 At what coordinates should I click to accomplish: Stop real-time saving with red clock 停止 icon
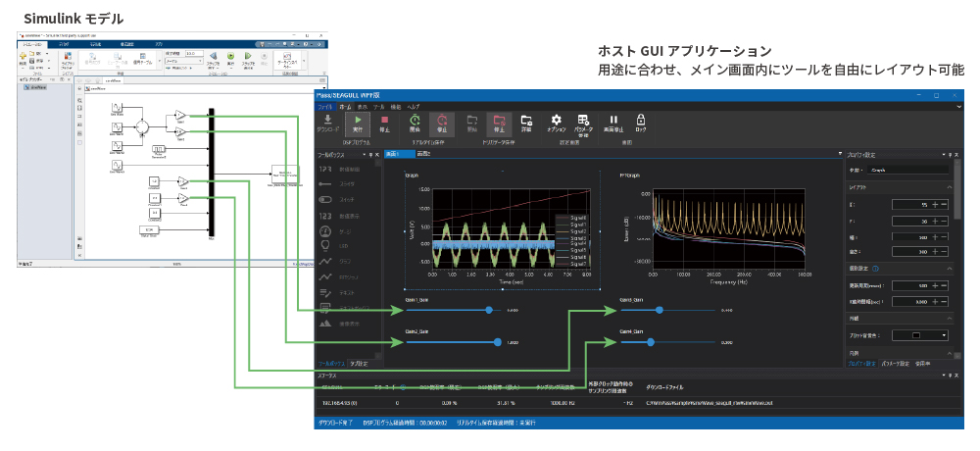click(442, 124)
